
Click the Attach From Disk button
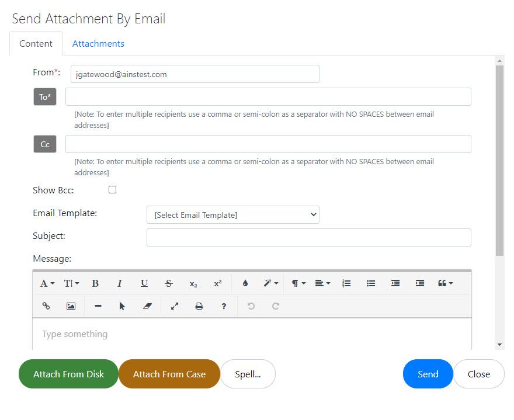pyautogui.click(x=68, y=374)
